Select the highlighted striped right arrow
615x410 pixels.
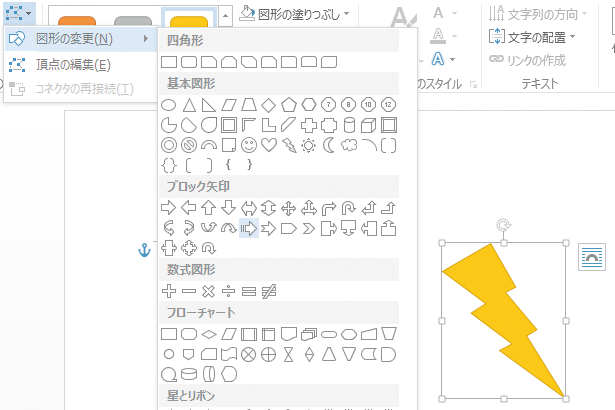pyautogui.click(x=249, y=228)
